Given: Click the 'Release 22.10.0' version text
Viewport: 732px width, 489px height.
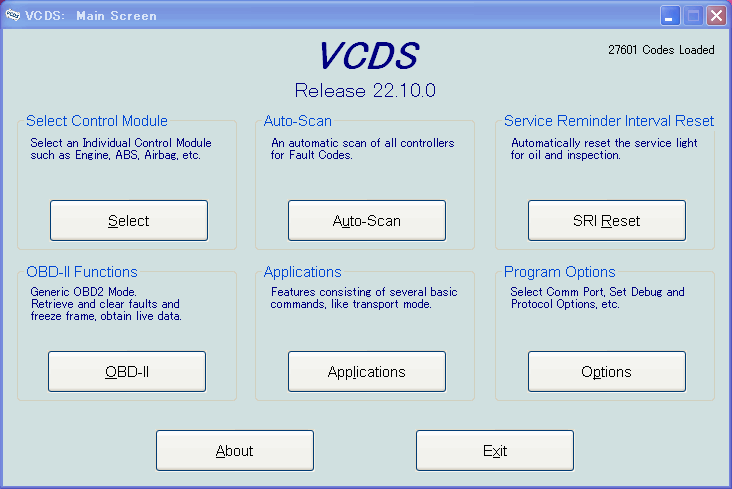Looking at the screenshot, I should pyautogui.click(x=365, y=90).
